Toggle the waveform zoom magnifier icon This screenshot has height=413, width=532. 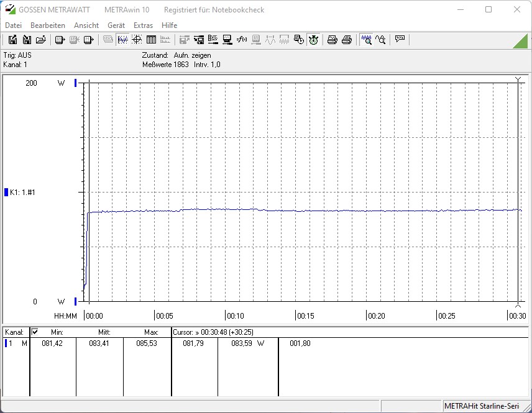[367, 40]
